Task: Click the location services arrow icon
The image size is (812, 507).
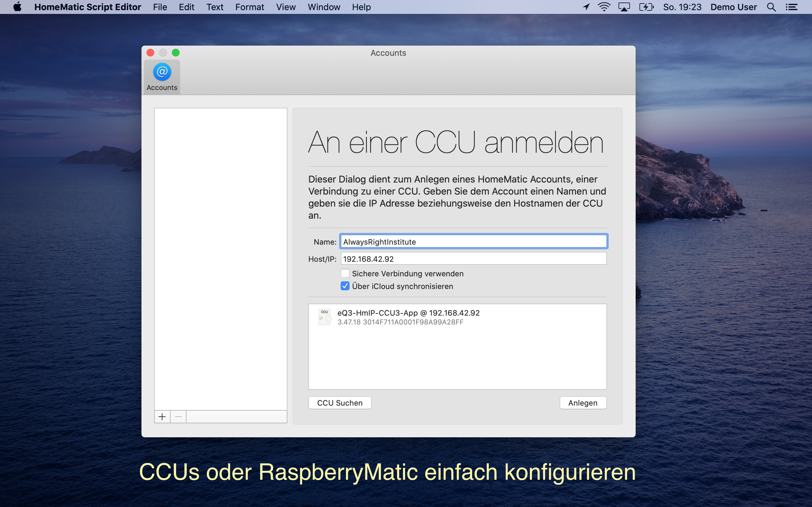Action: (x=586, y=7)
